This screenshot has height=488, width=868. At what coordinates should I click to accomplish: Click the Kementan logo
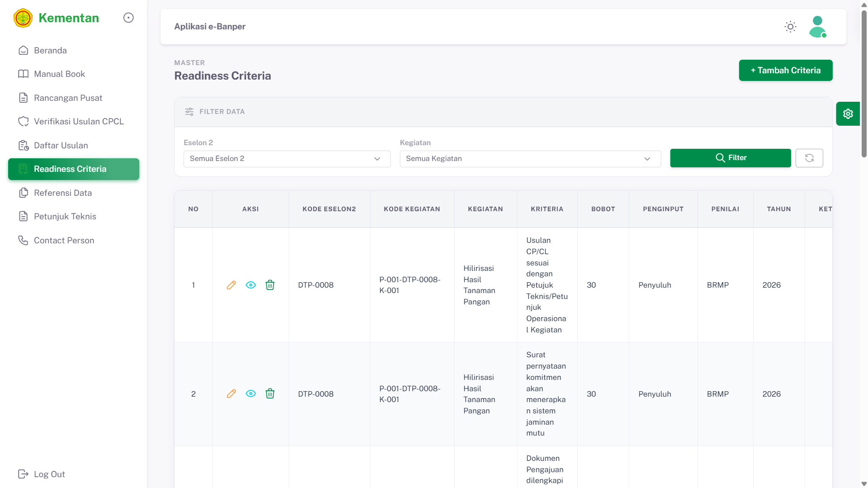pyautogui.click(x=23, y=18)
